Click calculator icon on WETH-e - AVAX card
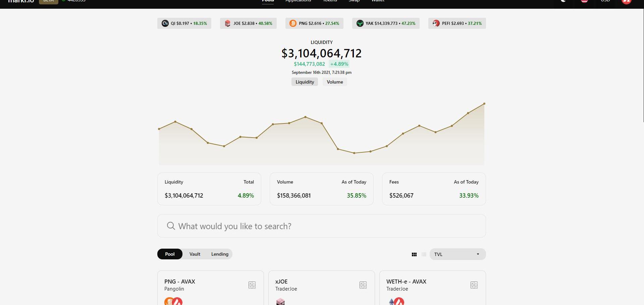This screenshot has height=305, width=644. pos(474,285)
